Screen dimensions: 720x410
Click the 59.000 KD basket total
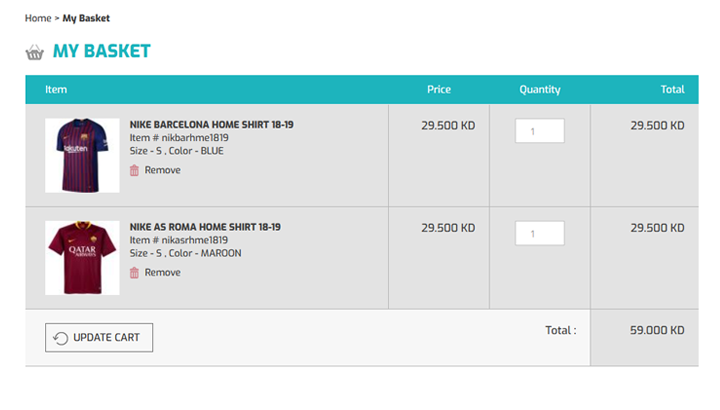click(x=657, y=330)
